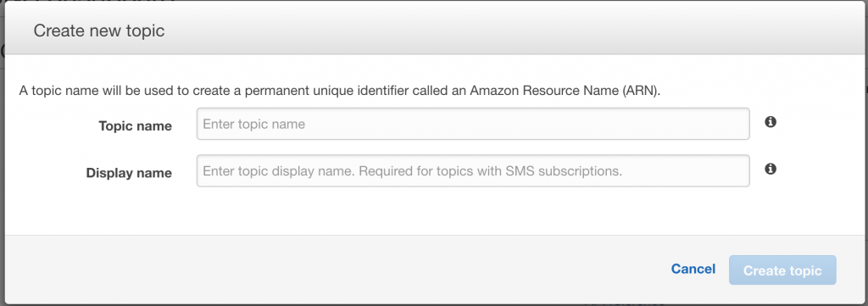Click the 'Enter topic name' placeholder text
Image resolution: width=868 pixels, height=306 pixels.
[x=254, y=124]
